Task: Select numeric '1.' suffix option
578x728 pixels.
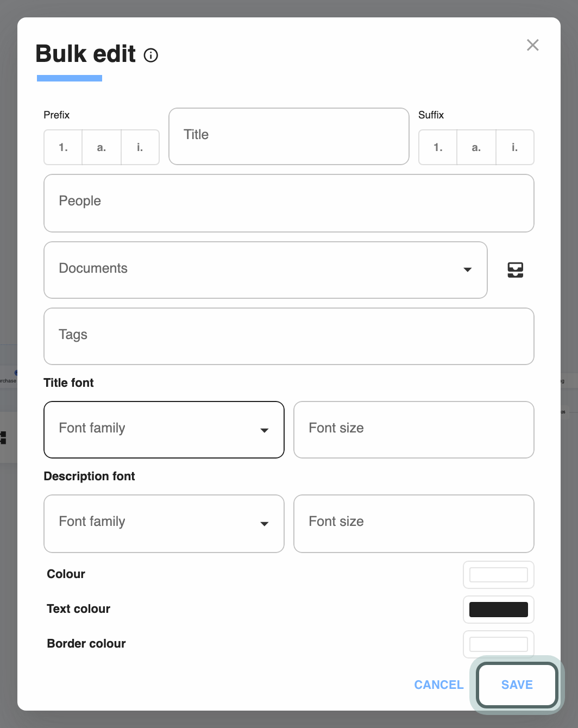Action: (x=438, y=147)
